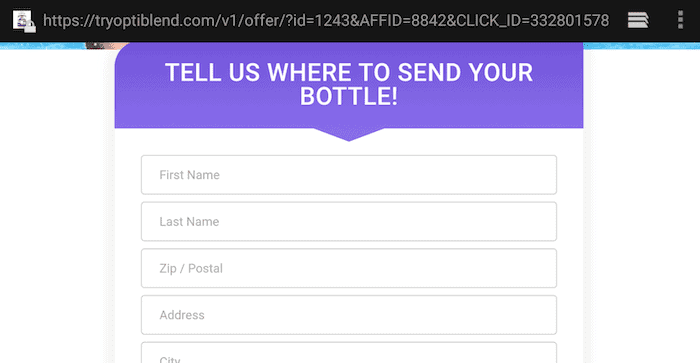Open the browser tabs switcher icon
Viewport: 700px width, 363px height.
(638, 20)
